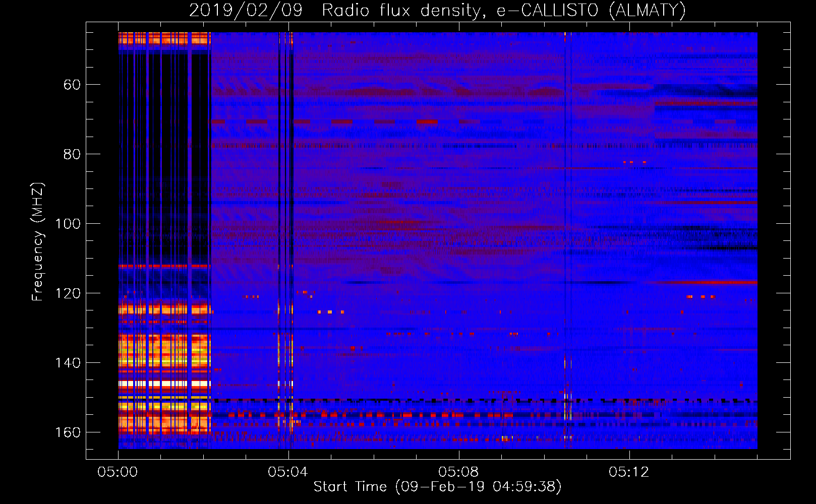Select the 60 frequency tick label
Viewport: 816px width, 504px height.
click(72, 85)
